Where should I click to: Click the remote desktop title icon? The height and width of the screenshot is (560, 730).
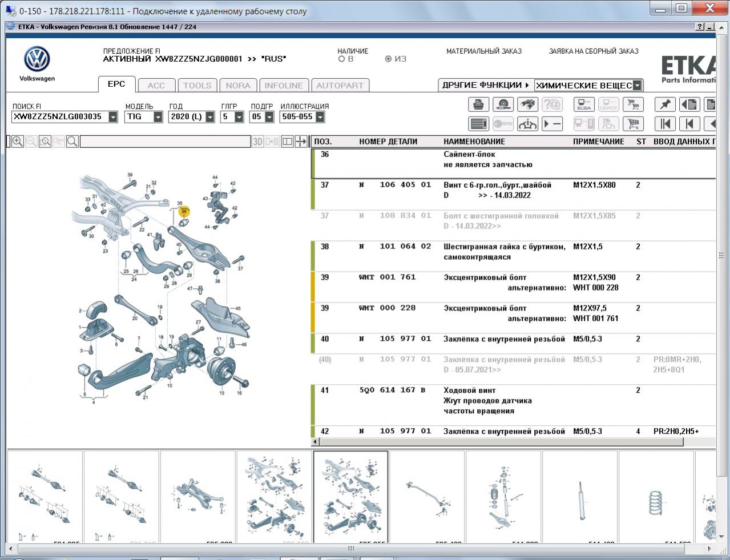coord(10,11)
